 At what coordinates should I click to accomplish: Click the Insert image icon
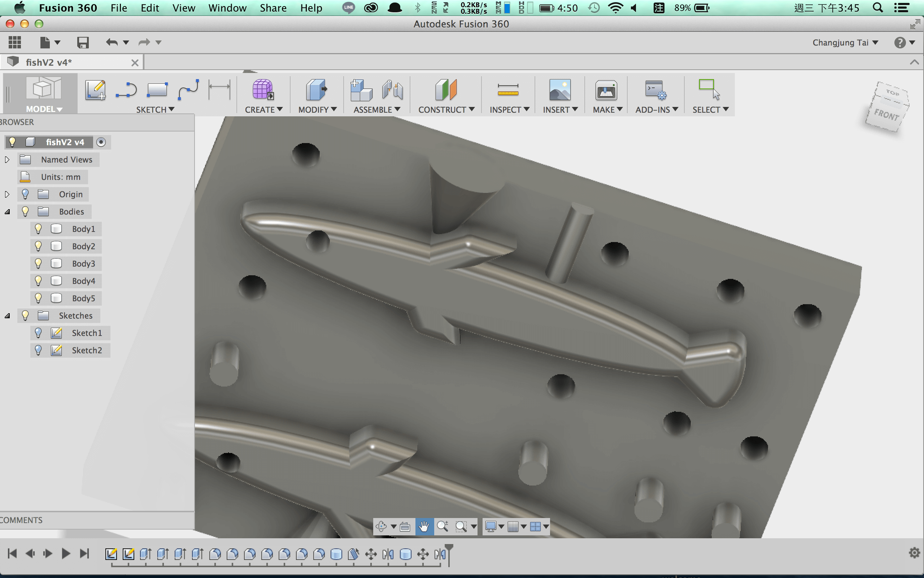[560, 90]
